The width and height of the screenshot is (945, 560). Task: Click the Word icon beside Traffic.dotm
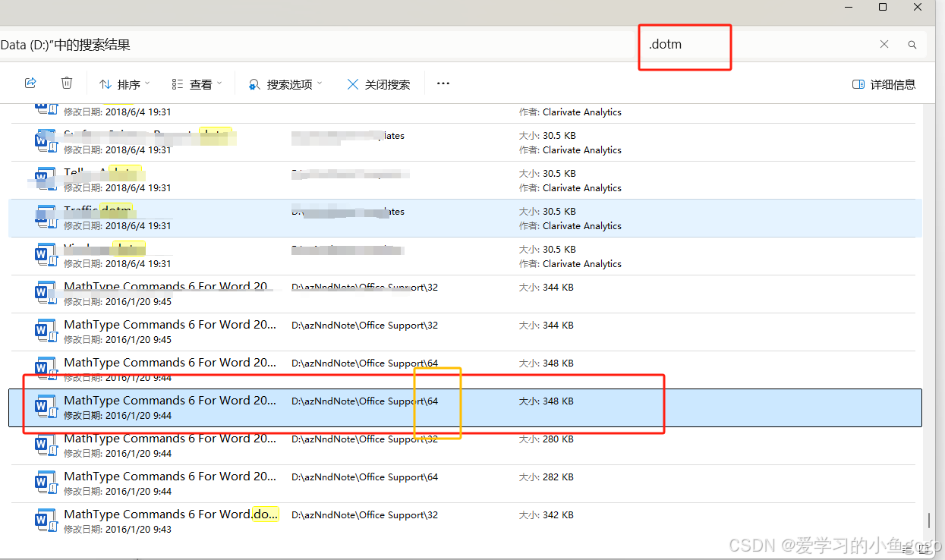point(46,217)
